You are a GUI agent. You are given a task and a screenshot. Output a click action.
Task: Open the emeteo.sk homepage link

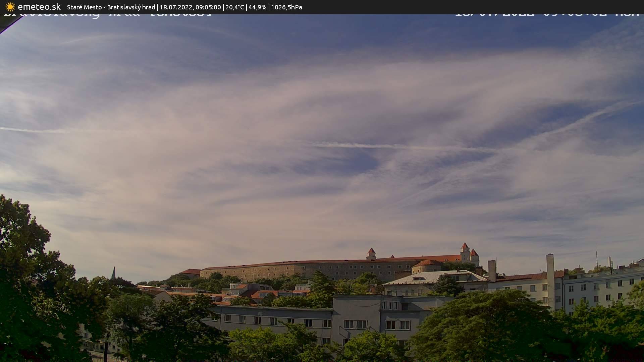[39, 7]
